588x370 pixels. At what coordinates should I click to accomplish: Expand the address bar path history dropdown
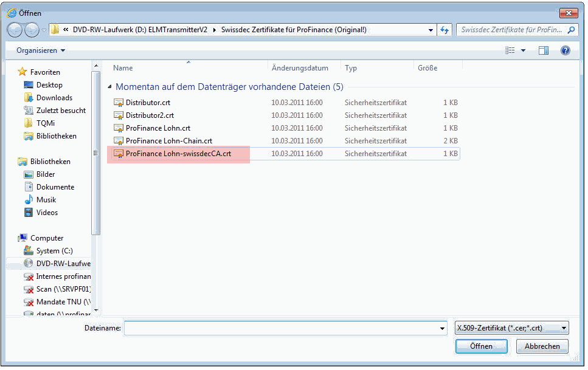click(x=431, y=30)
